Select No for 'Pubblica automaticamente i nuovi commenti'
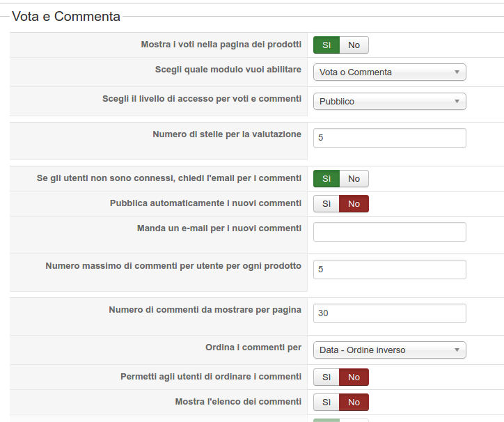Image resolution: width=504 pixels, height=422 pixels. pyautogui.click(x=354, y=204)
